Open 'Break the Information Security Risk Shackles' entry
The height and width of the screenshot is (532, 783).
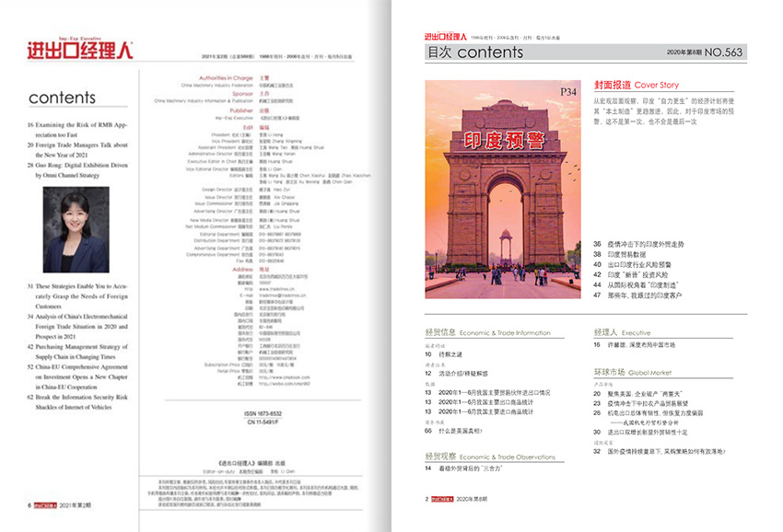pyautogui.click(x=77, y=402)
